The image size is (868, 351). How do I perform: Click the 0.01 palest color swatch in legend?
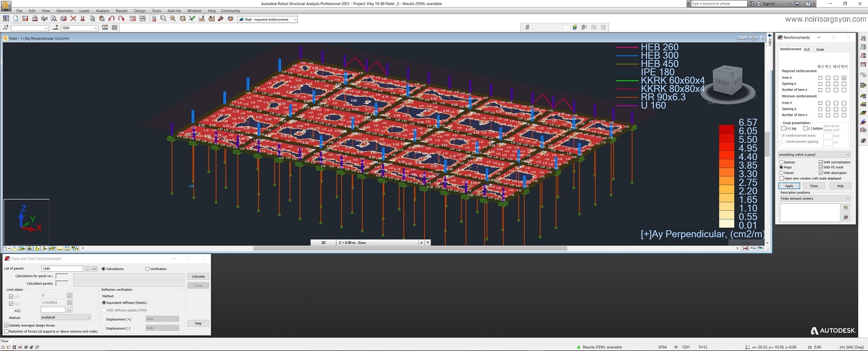pos(726,223)
